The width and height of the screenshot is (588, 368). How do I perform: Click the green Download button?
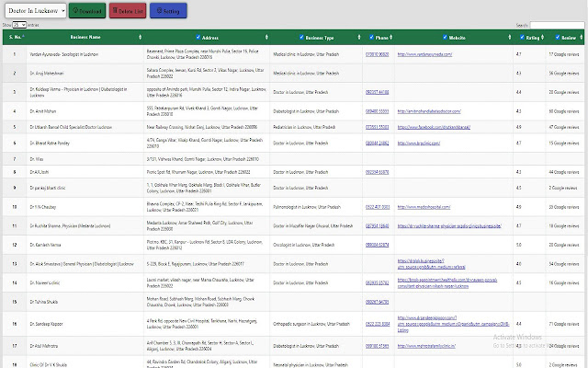coord(87,11)
